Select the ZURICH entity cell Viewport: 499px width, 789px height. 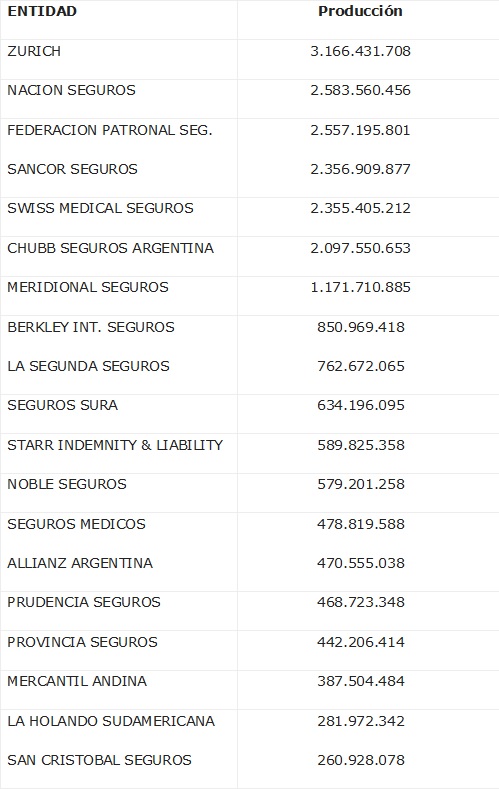pos(34,51)
